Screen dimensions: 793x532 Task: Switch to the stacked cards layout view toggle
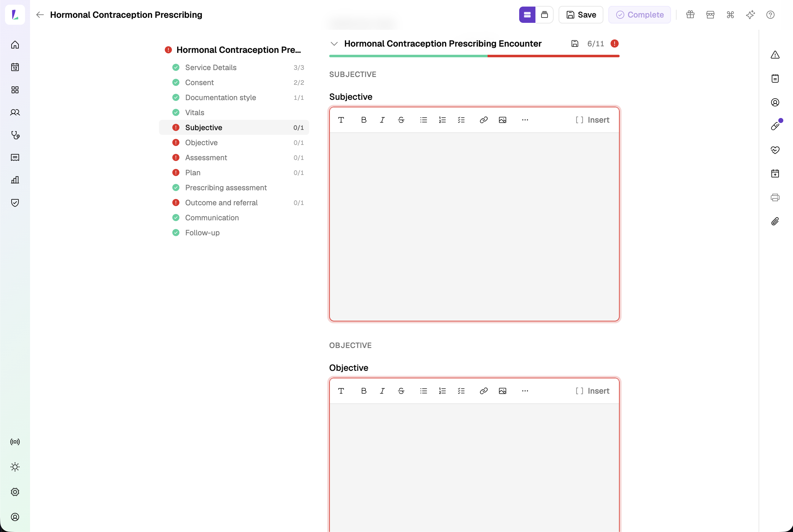(544, 15)
